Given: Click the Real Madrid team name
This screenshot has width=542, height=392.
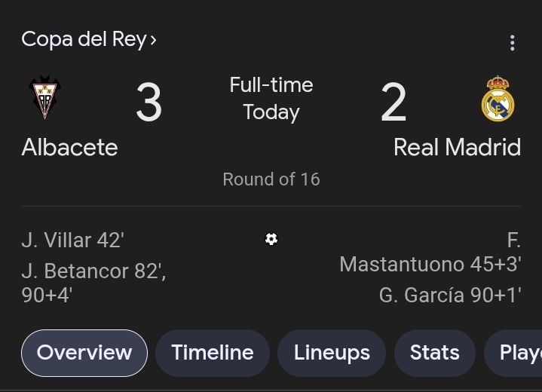Looking at the screenshot, I should pos(457,147).
